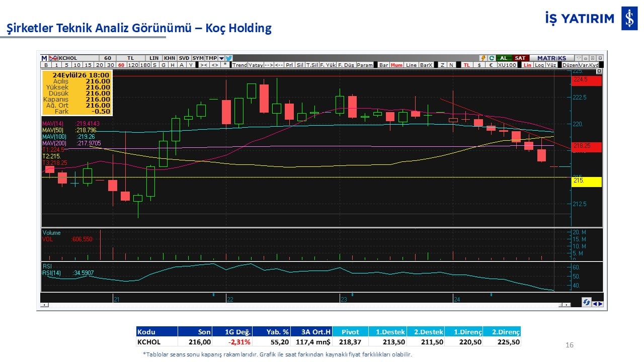Click the red SAT sell button
644x362 pixels.
[x=520, y=58]
